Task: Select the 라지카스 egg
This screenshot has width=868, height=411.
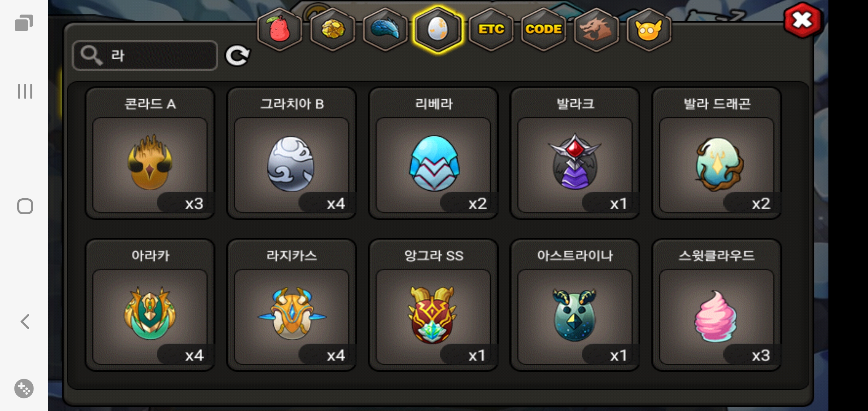Action: (x=292, y=305)
